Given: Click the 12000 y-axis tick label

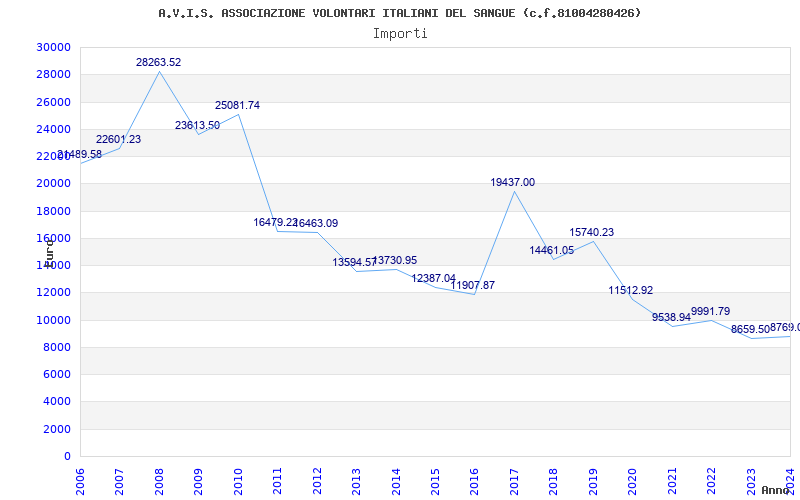Looking at the screenshot, I should click(54, 293).
